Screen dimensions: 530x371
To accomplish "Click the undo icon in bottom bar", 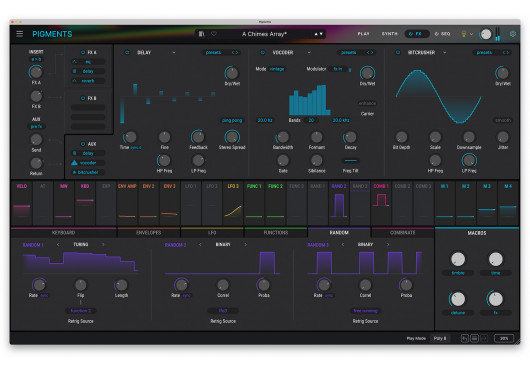I will point(465,338).
